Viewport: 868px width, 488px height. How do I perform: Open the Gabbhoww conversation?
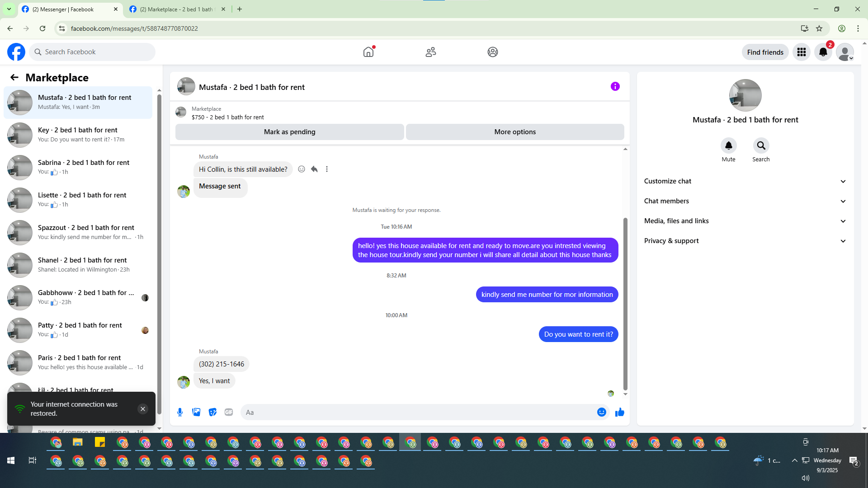tap(78, 298)
